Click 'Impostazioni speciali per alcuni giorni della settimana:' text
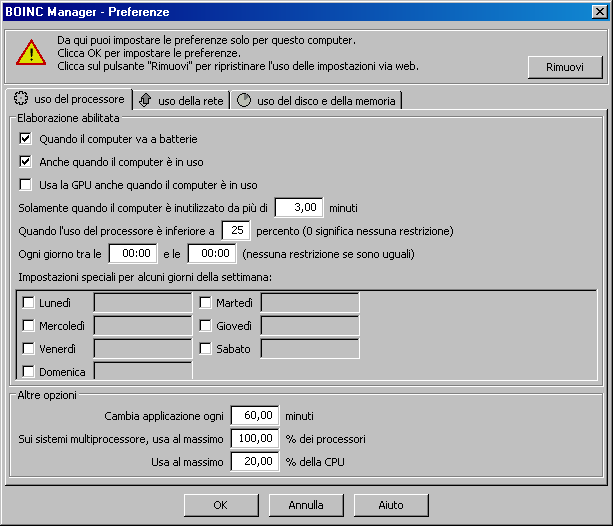Screen dimensions: 613x526 tap(145, 277)
